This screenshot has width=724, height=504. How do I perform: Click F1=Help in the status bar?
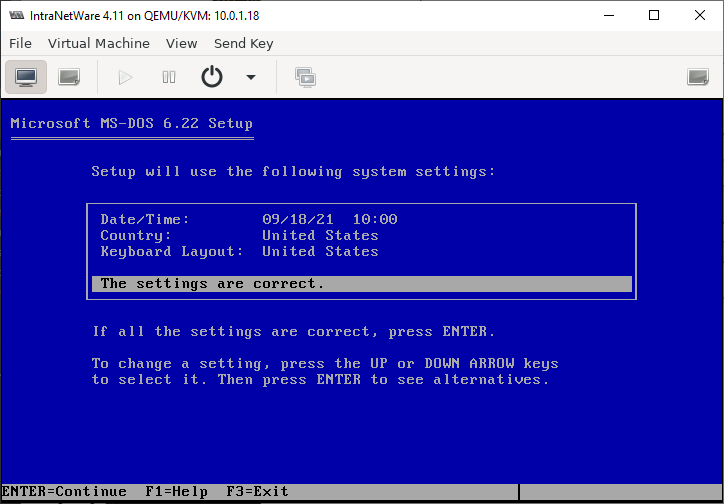[176, 492]
